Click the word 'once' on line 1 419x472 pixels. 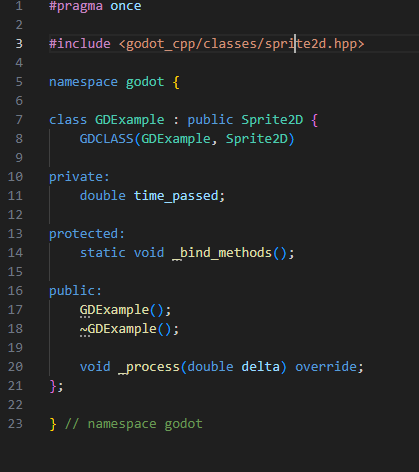tap(126, 6)
